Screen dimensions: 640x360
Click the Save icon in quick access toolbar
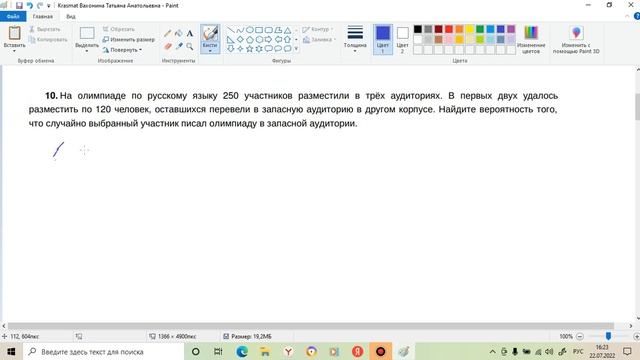coord(19,5)
